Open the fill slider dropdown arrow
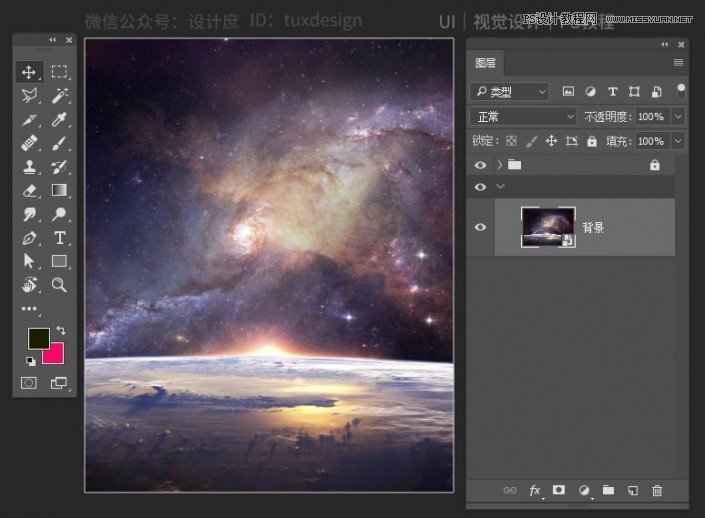Viewport: 705px width, 518px height. click(x=678, y=141)
